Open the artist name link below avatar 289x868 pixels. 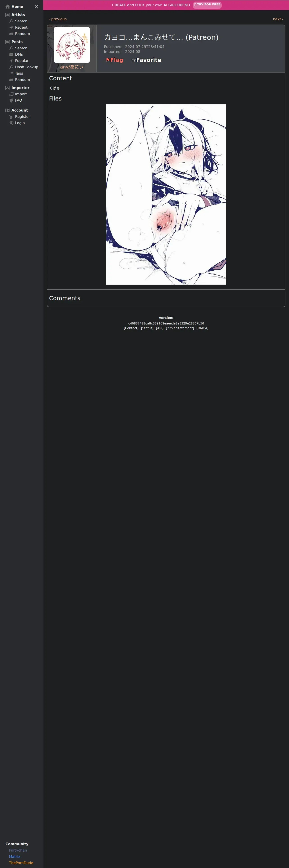click(72, 67)
